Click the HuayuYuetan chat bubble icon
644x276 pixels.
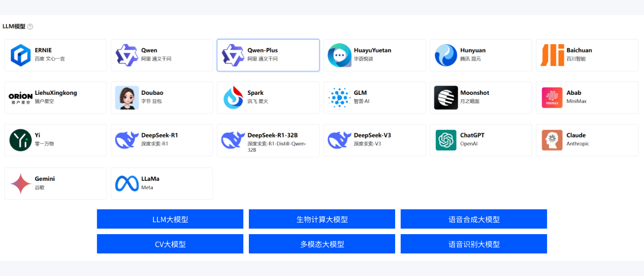(x=339, y=55)
